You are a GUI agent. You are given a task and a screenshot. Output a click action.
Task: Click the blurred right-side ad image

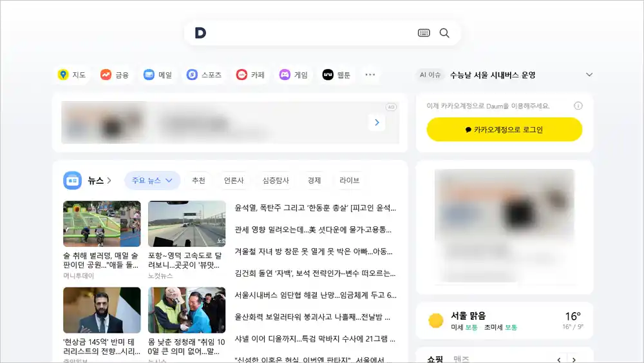504,226
